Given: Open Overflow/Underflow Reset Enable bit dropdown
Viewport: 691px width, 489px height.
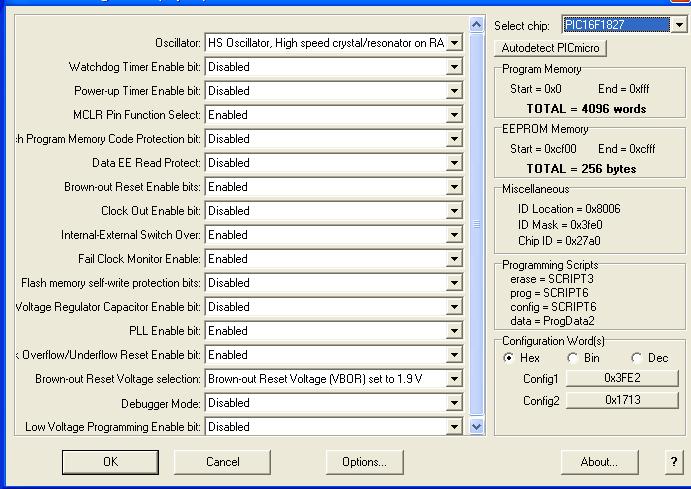Looking at the screenshot, I should (334, 355).
